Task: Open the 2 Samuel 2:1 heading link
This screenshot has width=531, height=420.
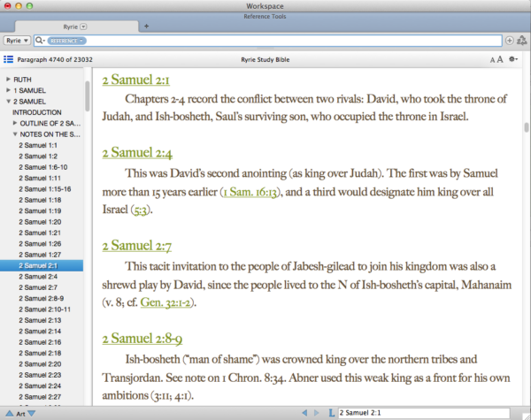Action: pyautogui.click(x=135, y=80)
